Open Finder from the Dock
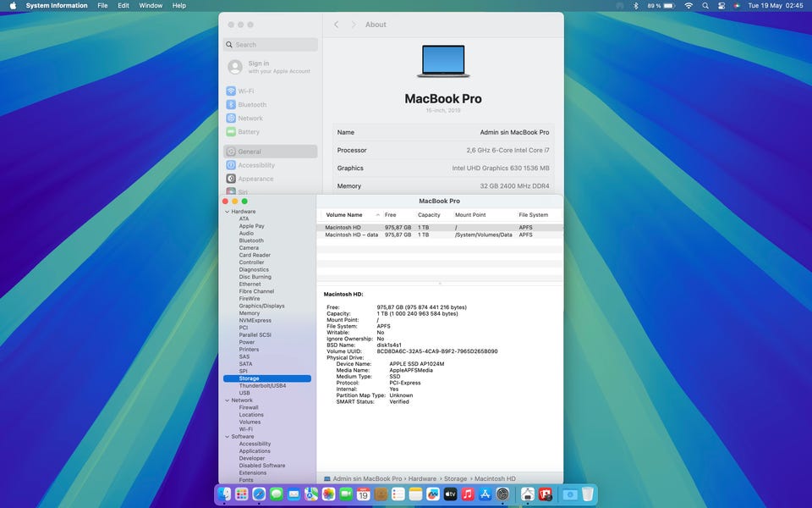The height and width of the screenshot is (508, 812). [x=224, y=494]
